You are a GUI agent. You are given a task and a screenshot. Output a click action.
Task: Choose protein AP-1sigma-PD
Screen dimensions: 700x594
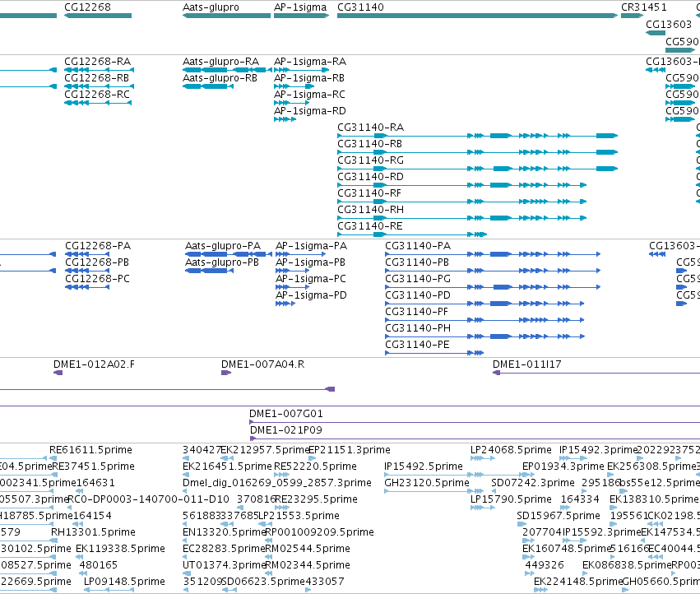[x=311, y=295]
